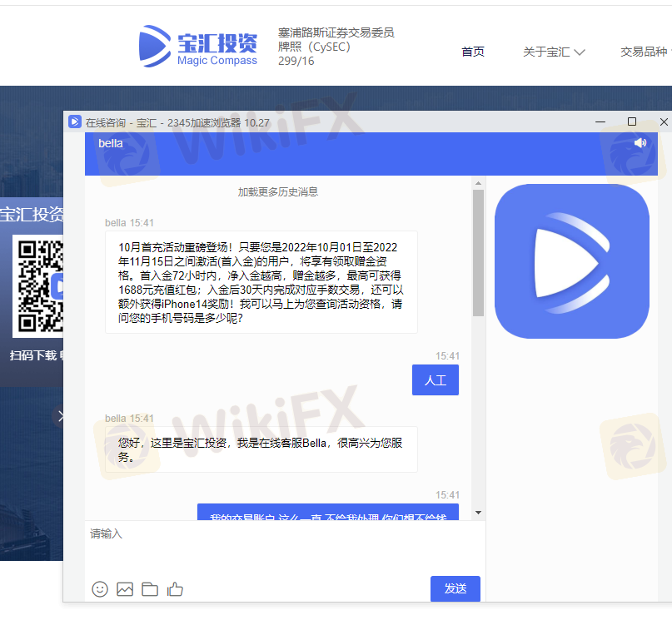This screenshot has height=625, width=672.
Task: Mute chat sound with speaker icon
Action: [x=640, y=142]
